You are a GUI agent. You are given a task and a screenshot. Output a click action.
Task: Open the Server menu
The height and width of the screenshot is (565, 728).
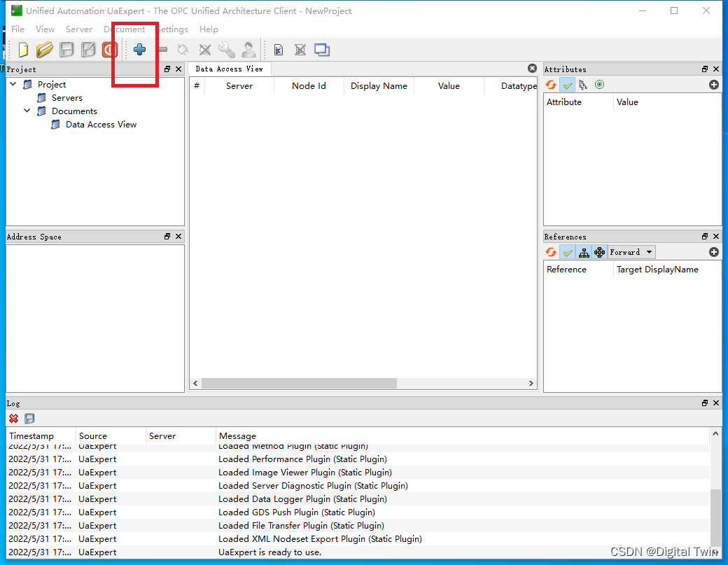click(x=79, y=29)
